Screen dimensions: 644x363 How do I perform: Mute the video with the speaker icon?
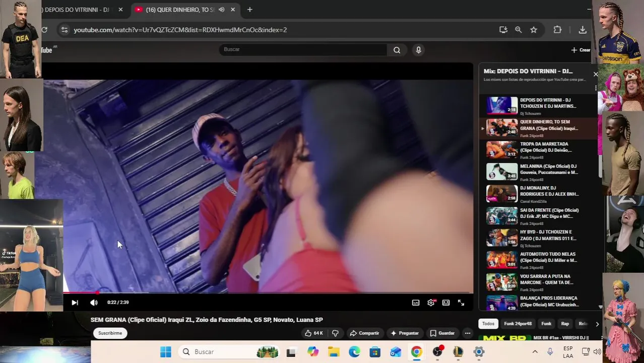click(x=94, y=302)
